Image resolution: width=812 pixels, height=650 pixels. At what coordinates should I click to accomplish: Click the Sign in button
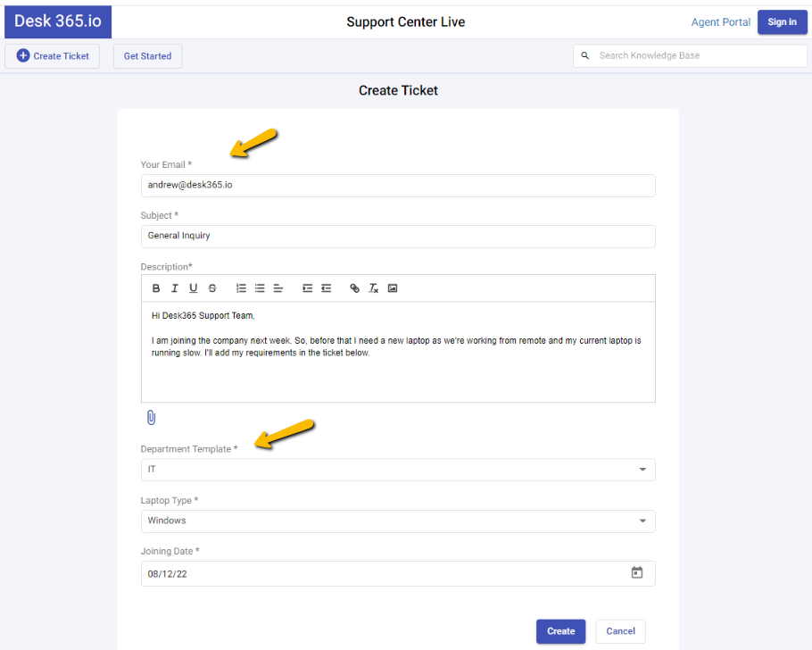(782, 21)
